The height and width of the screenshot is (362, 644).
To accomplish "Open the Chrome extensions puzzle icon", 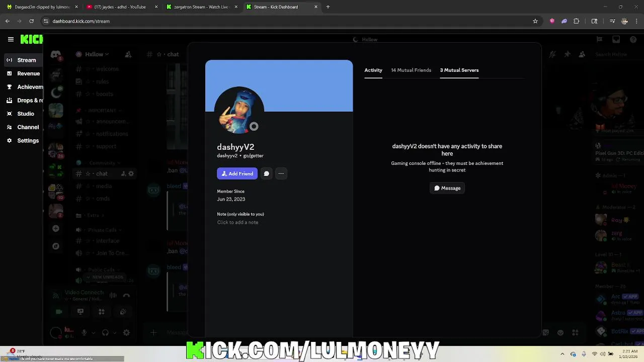I will point(577,21).
